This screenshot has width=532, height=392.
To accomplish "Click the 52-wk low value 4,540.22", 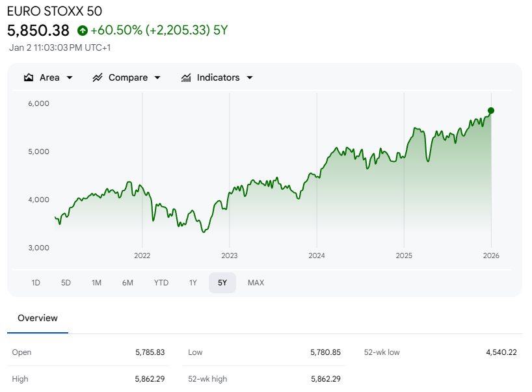I will [x=501, y=352].
